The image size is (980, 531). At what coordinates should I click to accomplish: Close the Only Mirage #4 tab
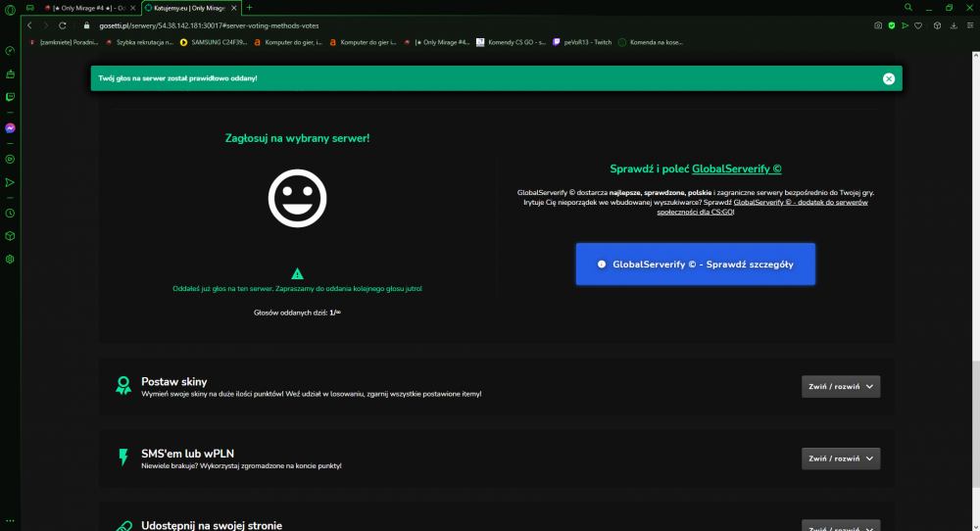132,8
